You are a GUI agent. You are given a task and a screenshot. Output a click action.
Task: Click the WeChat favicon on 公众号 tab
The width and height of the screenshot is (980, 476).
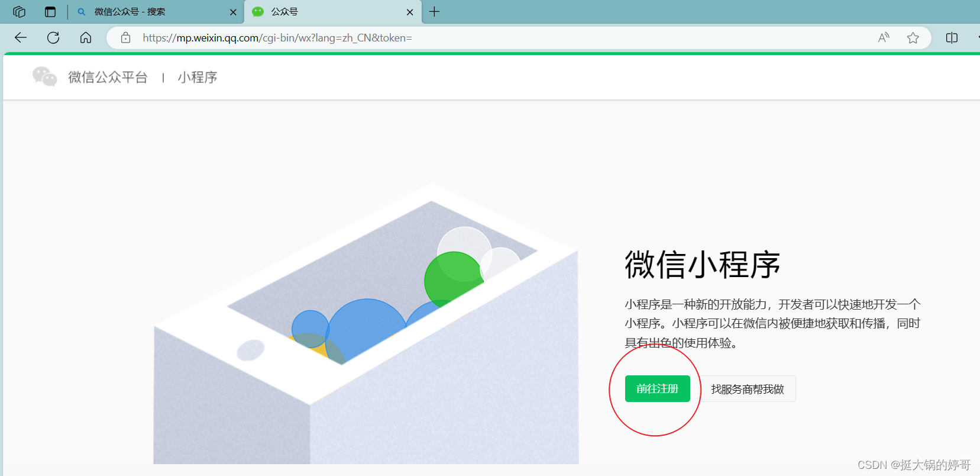258,12
